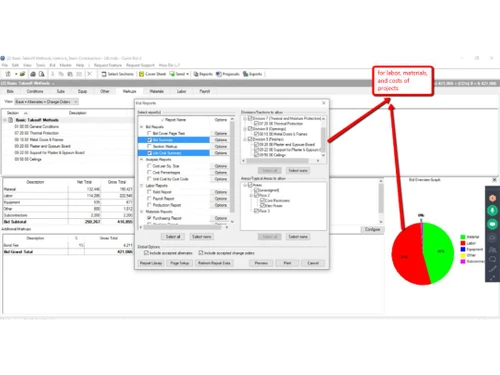Click Select all under report list

coord(173,237)
